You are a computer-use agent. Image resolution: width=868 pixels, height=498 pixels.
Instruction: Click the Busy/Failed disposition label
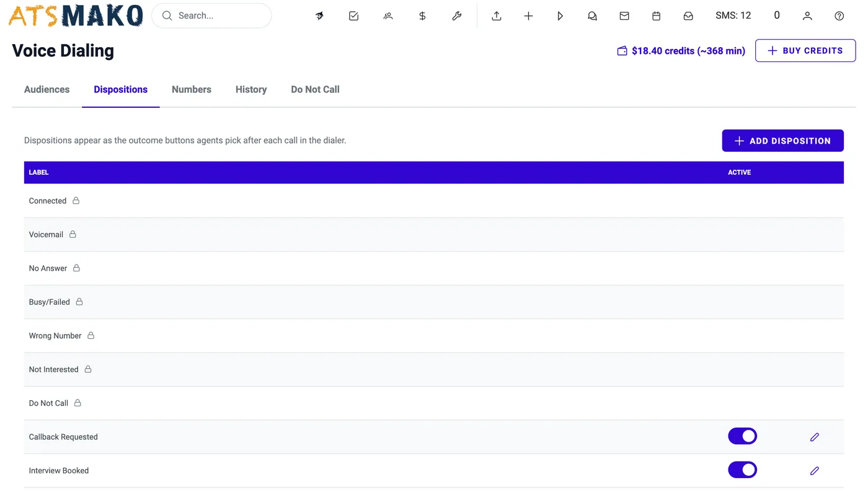tap(50, 302)
